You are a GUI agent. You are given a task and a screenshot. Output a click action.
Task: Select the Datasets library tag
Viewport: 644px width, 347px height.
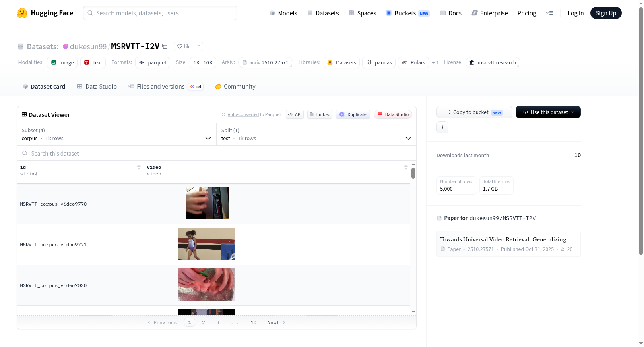(342, 62)
